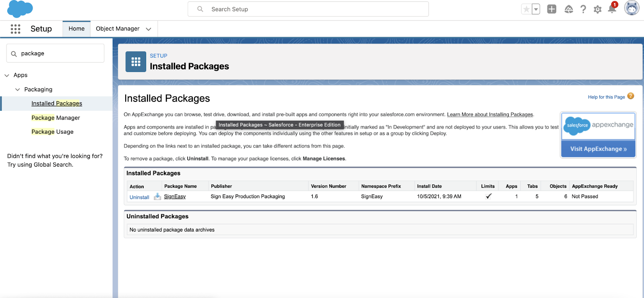Open Package Manager in the sidebar

click(56, 118)
